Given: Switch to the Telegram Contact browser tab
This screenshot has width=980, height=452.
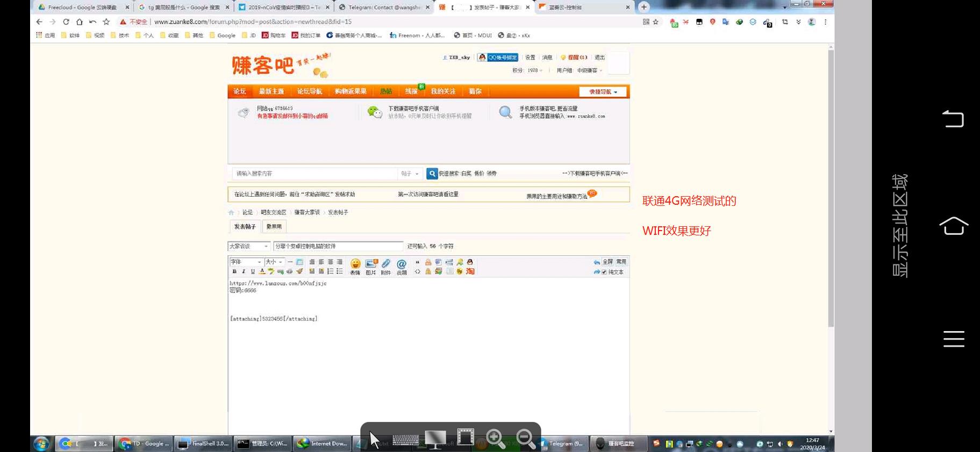Looking at the screenshot, I should (x=384, y=7).
